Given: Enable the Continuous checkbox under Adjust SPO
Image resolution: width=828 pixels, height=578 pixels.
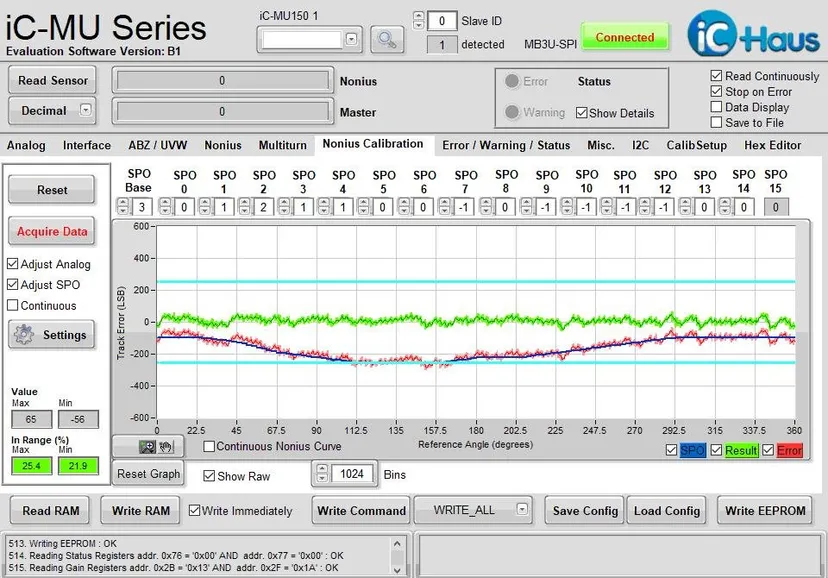Looking at the screenshot, I should [x=13, y=305].
